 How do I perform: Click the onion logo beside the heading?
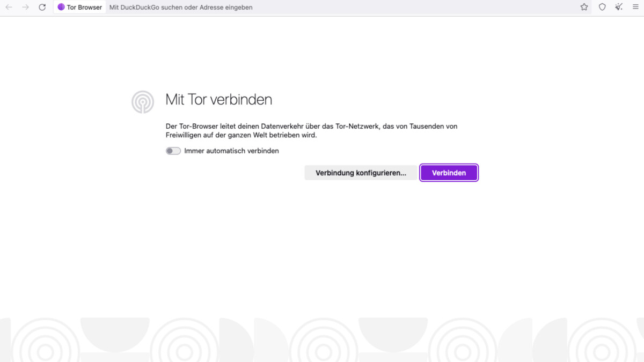click(142, 101)
